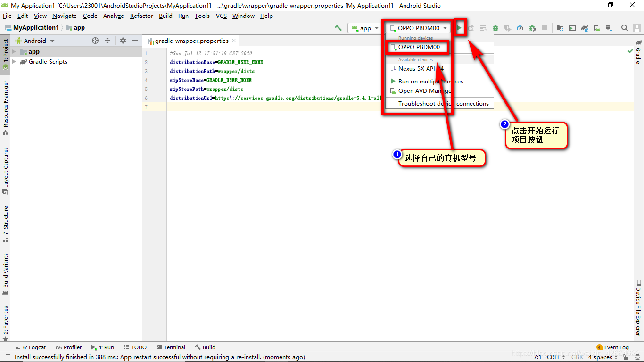Click the Search Everywhere magnifier icon
This screenshot has height=362, width=644.
click(625, 28)
